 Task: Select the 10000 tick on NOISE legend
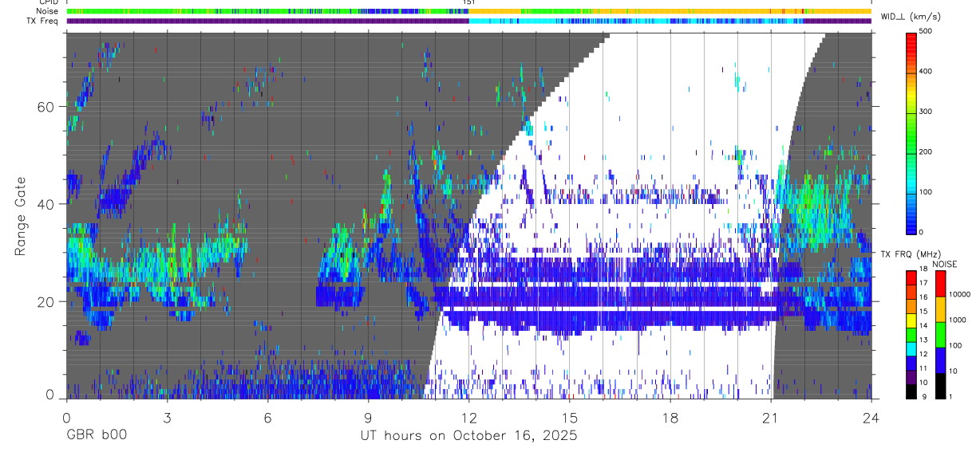[x=958, y=296]
